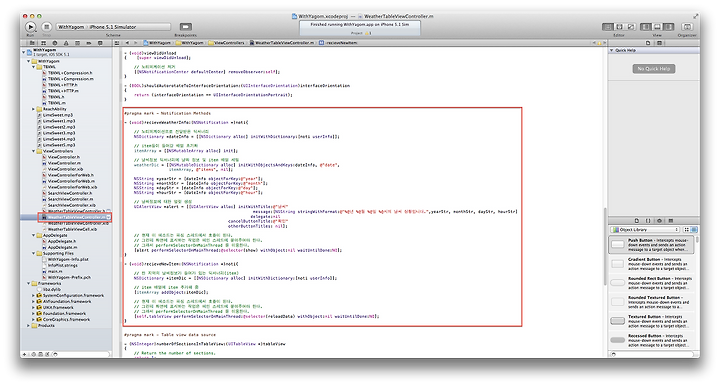The image size is (720, 386).
Task: Go forward in editor history
Action: [x=136, y=43]
